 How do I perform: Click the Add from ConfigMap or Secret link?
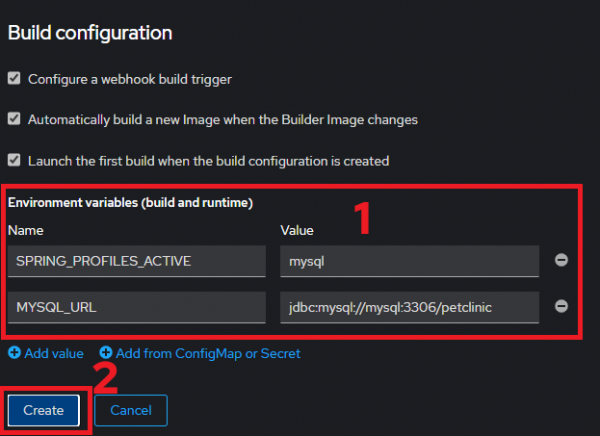(208, 353)
